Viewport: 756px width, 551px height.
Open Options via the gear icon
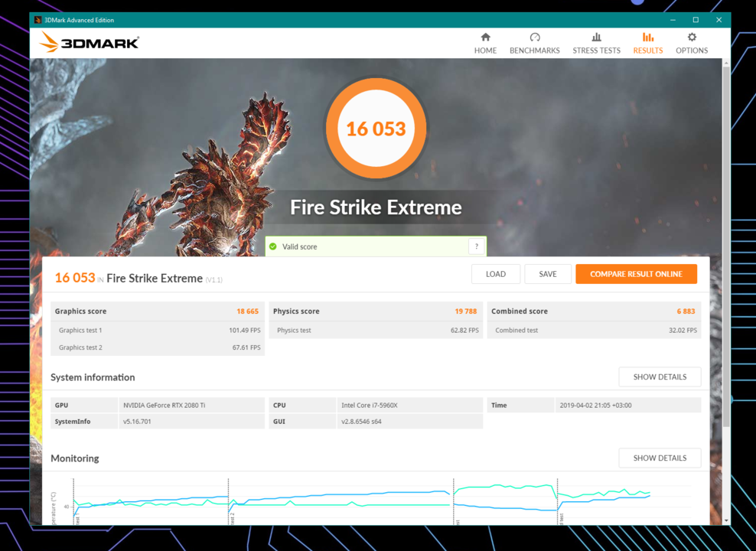(x=692, y=37)
